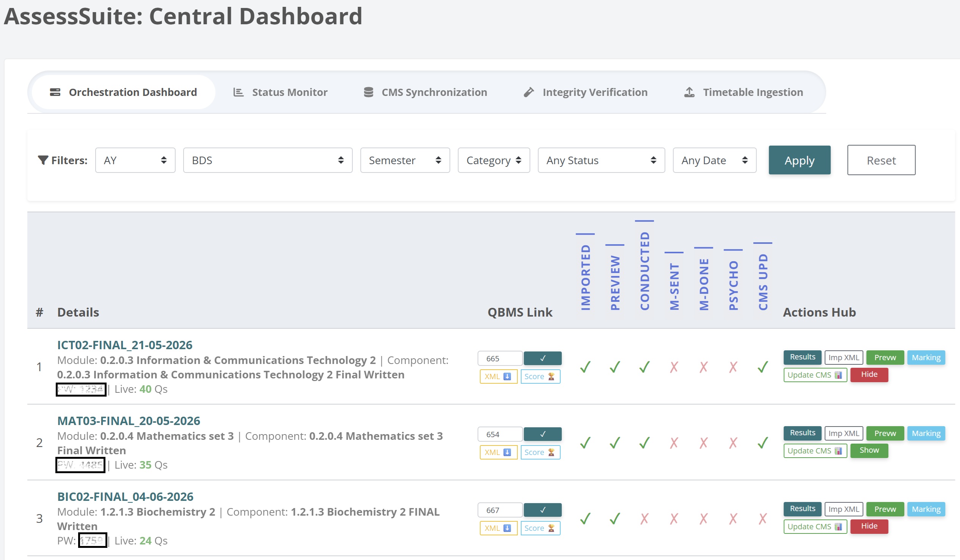The image size is (960, 560).
Task: Click the funnel icon beside Filters
Action: click(x=43, y=160)
